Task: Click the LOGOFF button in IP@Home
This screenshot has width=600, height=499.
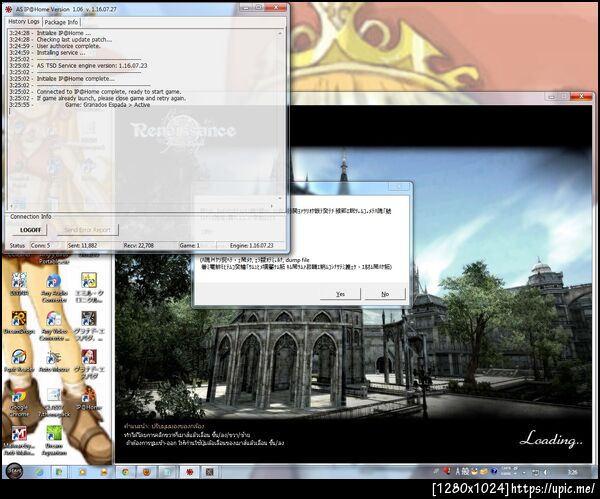Action: tap(30, 230)
